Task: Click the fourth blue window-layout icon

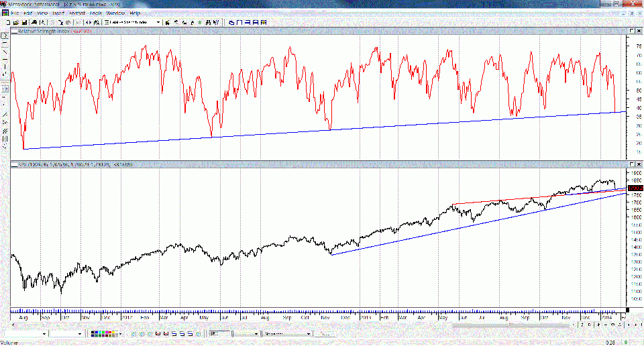Action: pos(256,23)
